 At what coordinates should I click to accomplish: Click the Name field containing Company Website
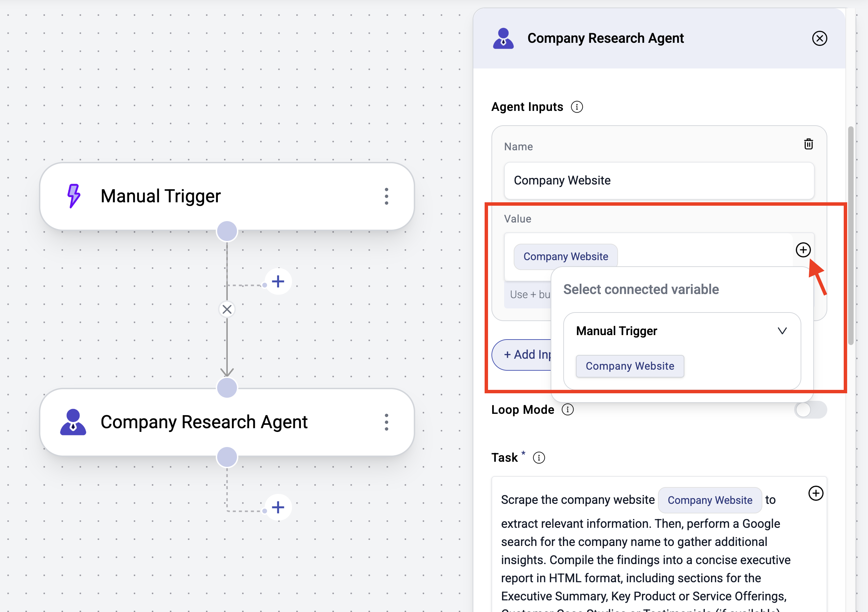pos(659,180)
